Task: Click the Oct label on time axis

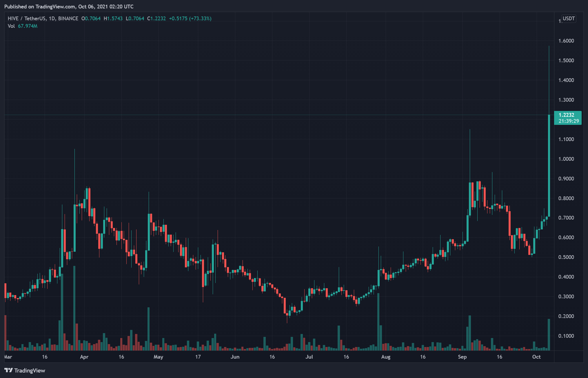Action: click(536, 357)
